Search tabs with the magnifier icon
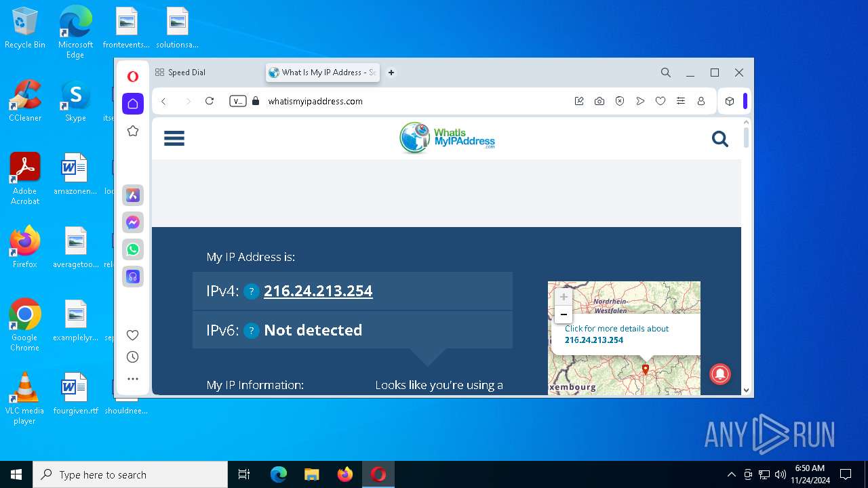Viewport: 868px width, 488px height. pyautogui.click(x=666, y=73)
